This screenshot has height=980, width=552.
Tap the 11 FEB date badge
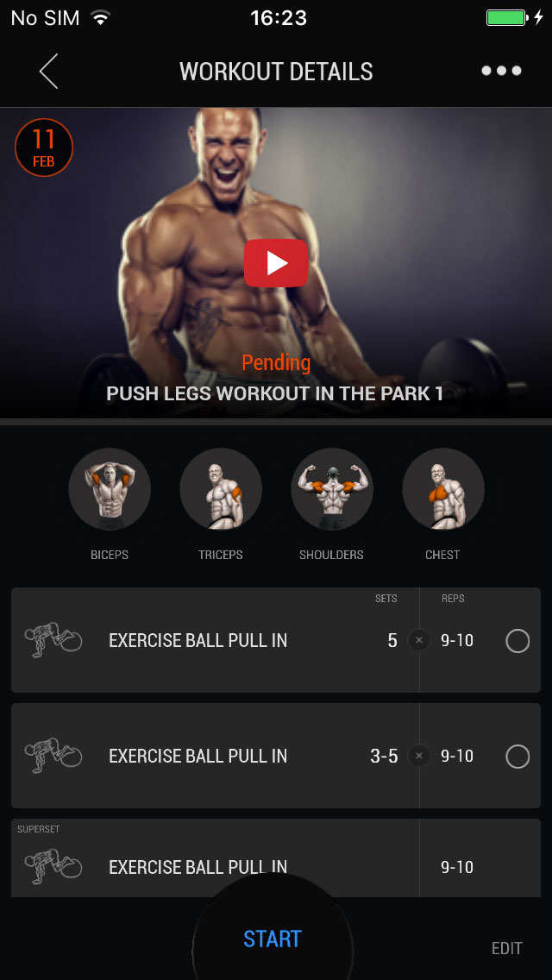click(44, 148)
